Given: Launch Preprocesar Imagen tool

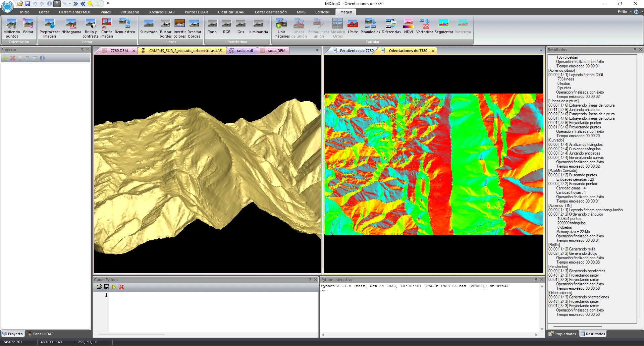Looking at the screenshot, I should (x=50, y=28).
